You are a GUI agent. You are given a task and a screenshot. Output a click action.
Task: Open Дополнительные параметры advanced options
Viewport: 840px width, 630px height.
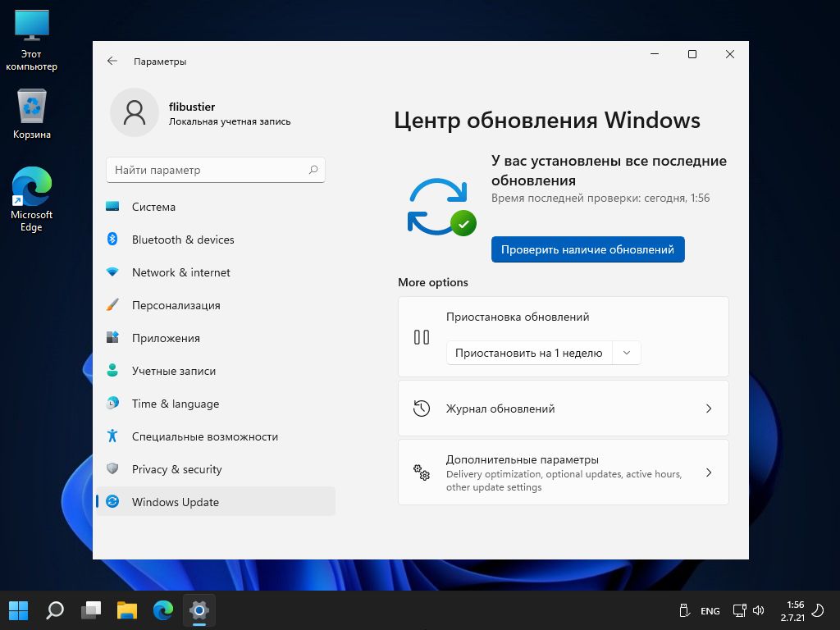coord(563,472)
